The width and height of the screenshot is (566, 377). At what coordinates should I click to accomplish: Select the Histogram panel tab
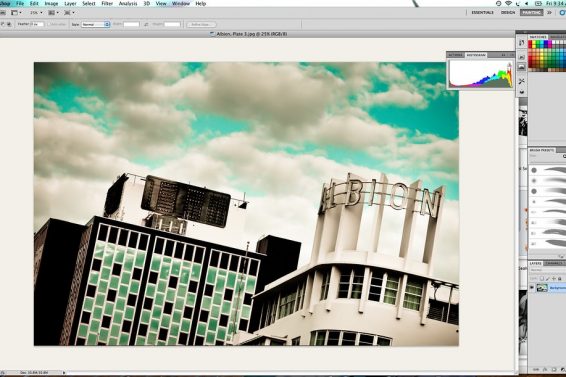coord(476,55)
